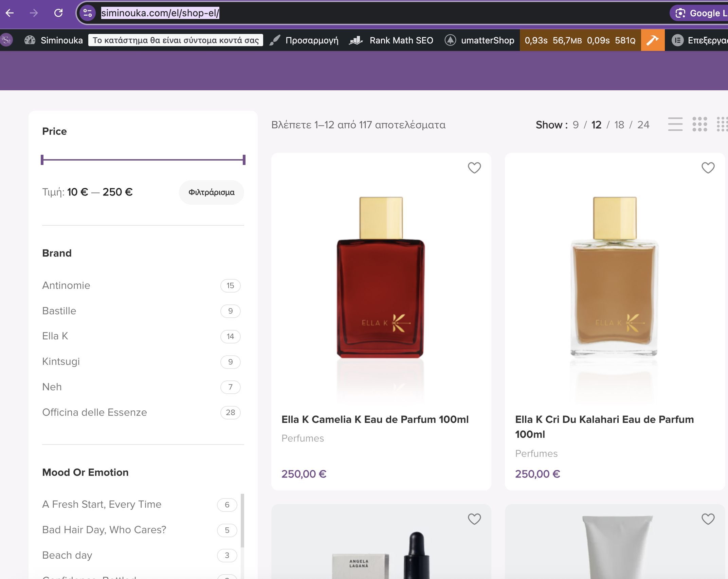Filter by brand Ella K
The width and height of the screenshot is (728, 579).
pos(55,336)
